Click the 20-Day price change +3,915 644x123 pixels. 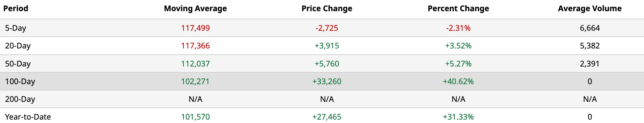pos(327,46)
